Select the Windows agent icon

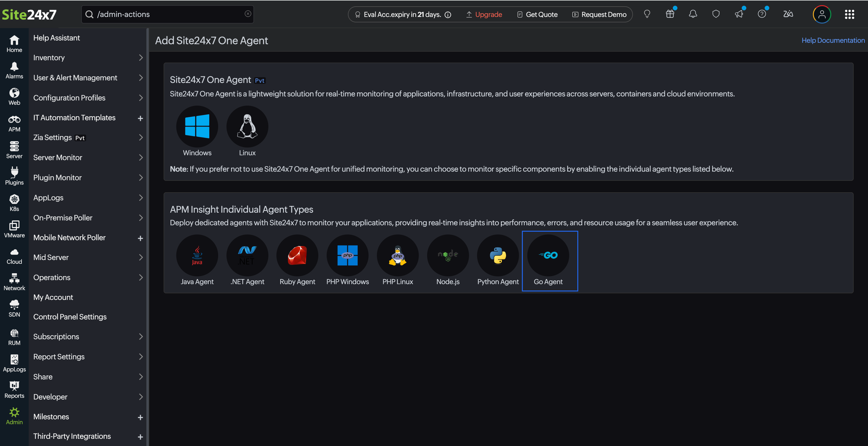pyautogui.click(x=197, y=126)
